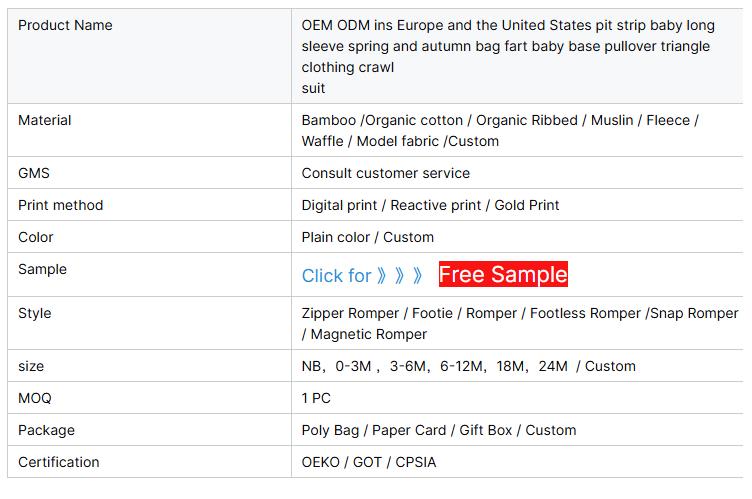Select the Sample row label
This screenshot has height=499, width=752.
pyautogui.click(x=42, y=269)
